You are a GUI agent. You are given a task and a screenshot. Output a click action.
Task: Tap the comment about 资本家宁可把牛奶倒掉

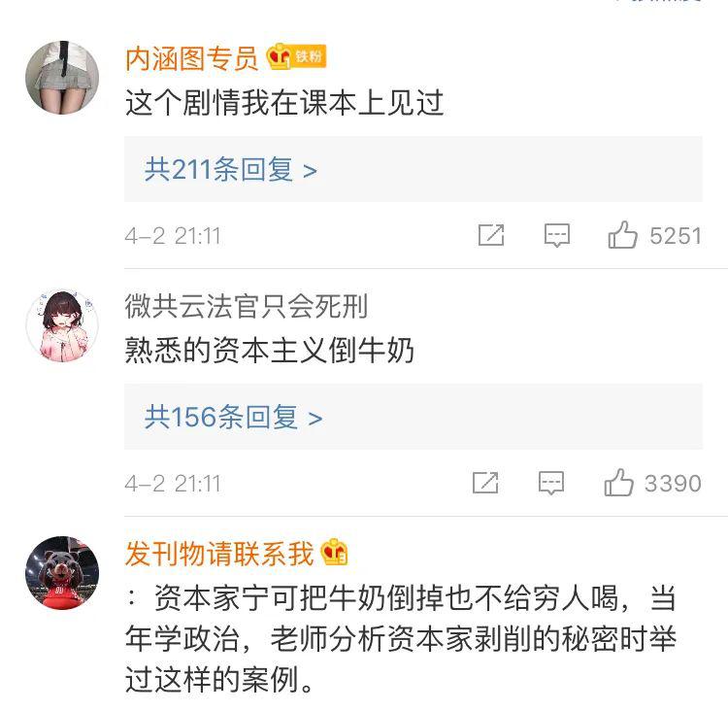coord(400,639)
